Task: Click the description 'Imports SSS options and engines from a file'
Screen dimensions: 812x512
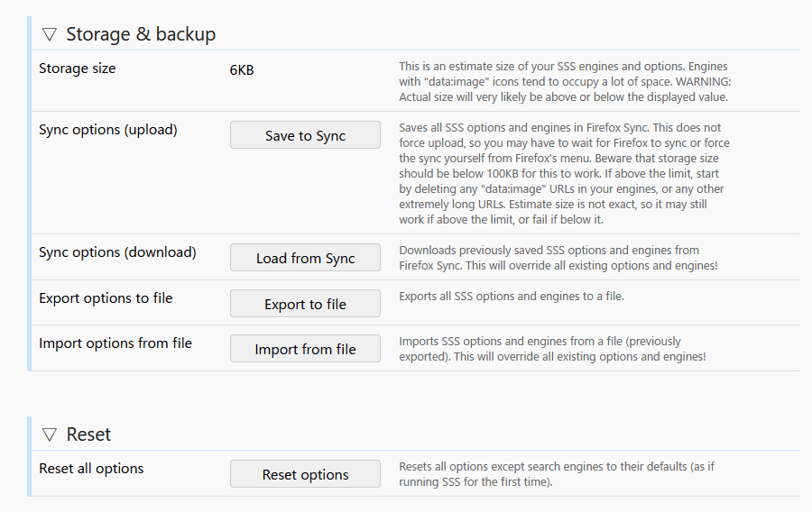Action: (552, 349)
